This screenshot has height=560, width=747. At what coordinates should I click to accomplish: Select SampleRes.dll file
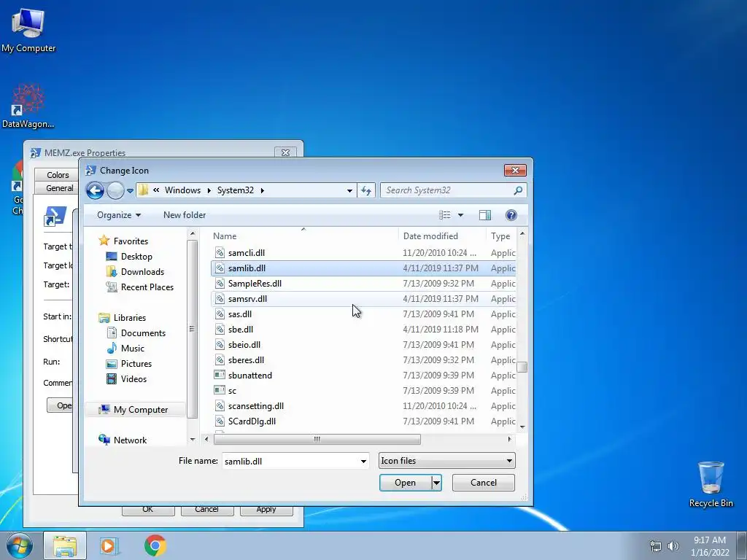point(363,284)
